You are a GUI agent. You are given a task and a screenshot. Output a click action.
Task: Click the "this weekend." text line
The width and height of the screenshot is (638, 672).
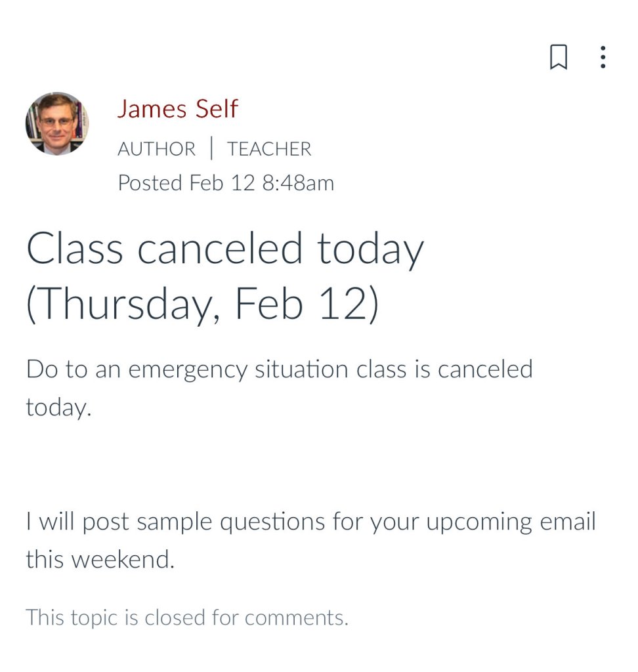100,560
